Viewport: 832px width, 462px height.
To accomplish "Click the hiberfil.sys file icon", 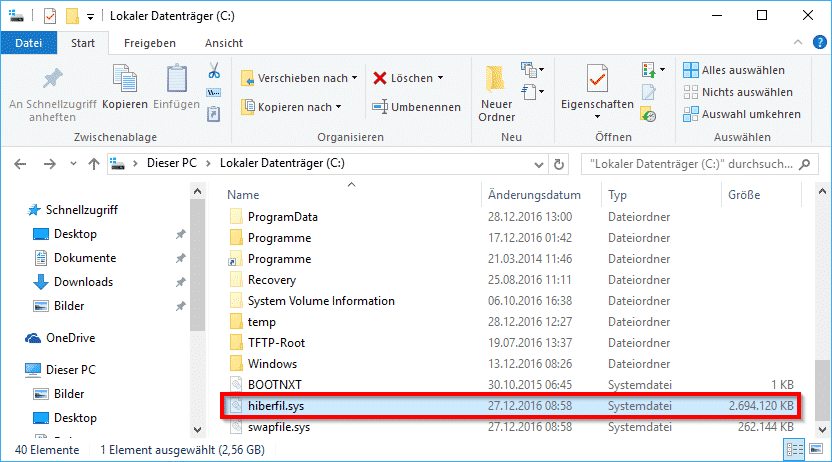I will click(x=236, y=406).
